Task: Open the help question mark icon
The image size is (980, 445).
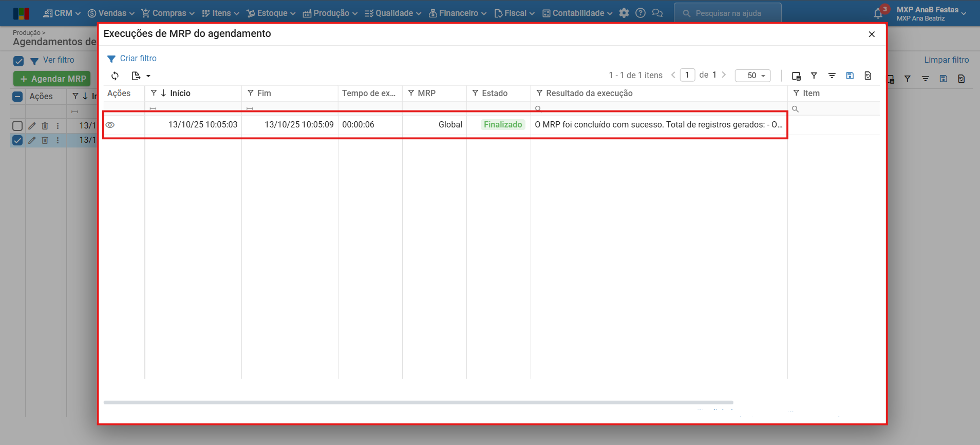Action: coord(640,13)
